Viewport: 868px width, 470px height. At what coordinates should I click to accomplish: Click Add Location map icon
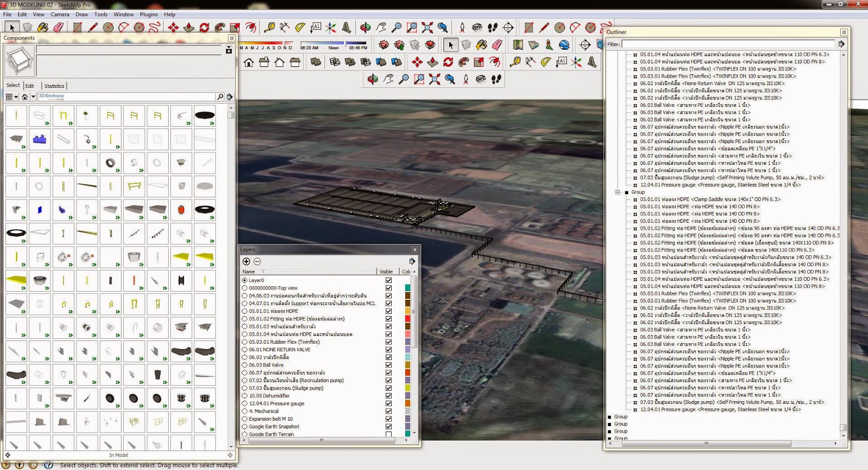click(518, 44)
